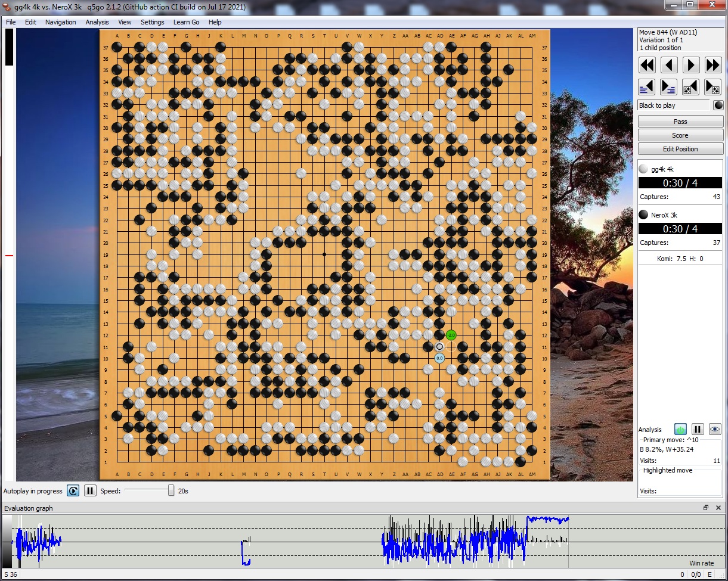Go to next comment button

pos(669,87)
